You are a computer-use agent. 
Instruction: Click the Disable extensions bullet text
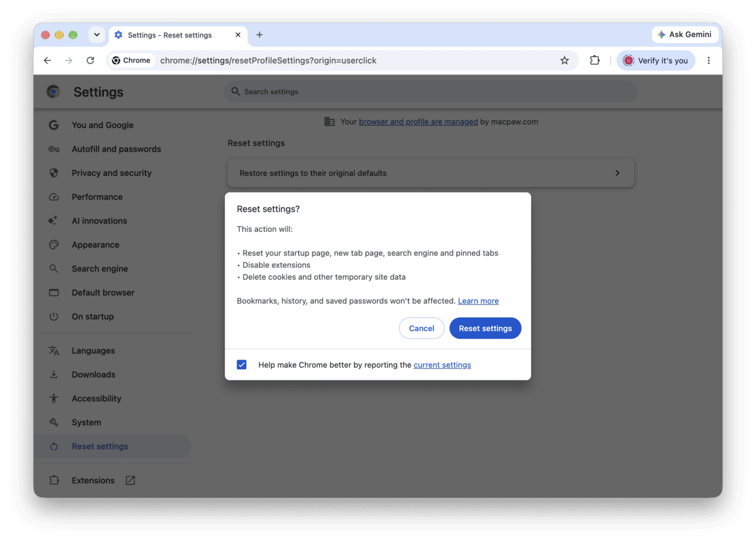277,265
